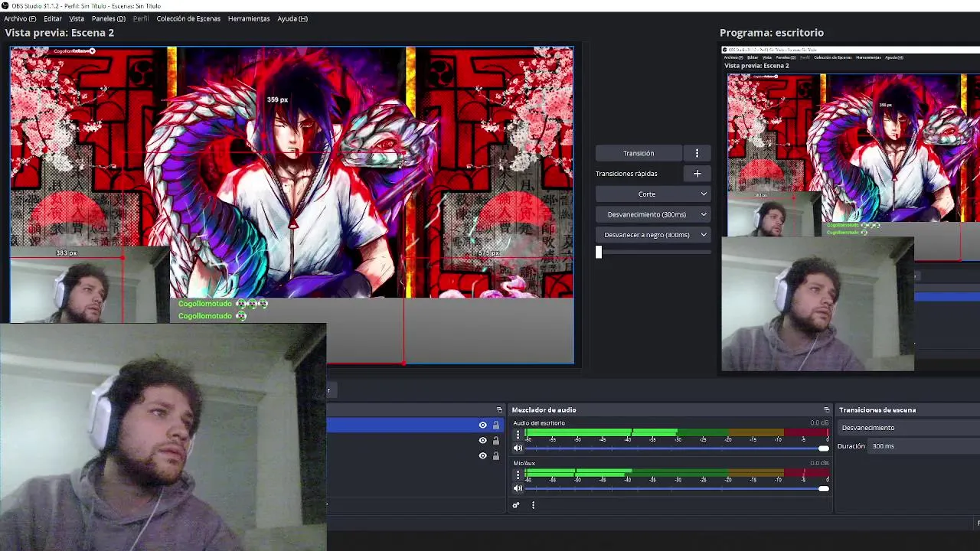Open the Perfil menu
The image size is (980, 551).
141,18
